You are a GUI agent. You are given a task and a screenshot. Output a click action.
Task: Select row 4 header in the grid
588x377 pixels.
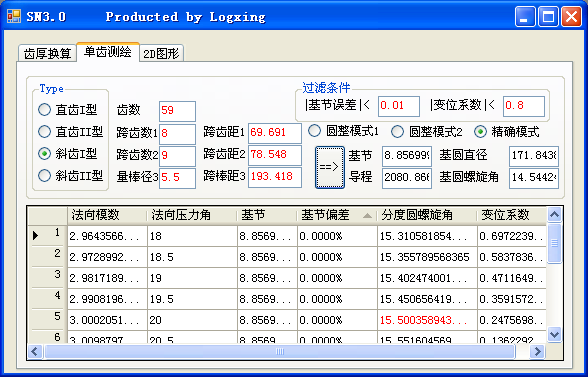48,299
